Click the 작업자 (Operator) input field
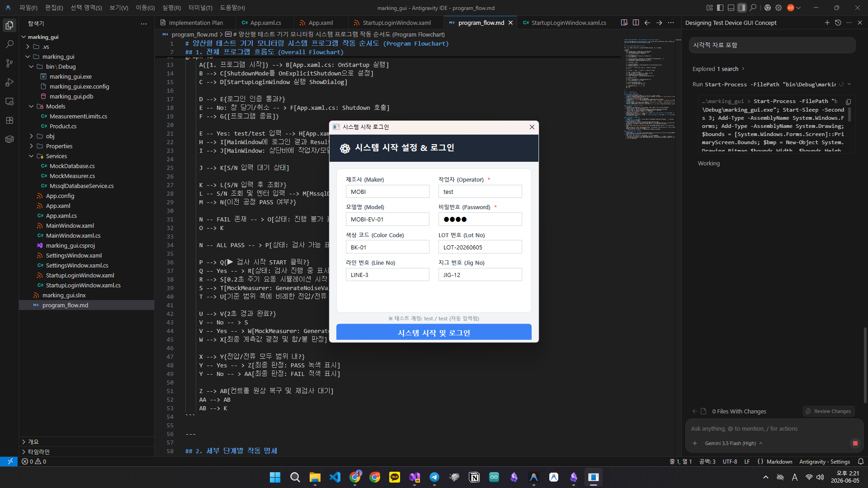 click(x=480, y=192)
